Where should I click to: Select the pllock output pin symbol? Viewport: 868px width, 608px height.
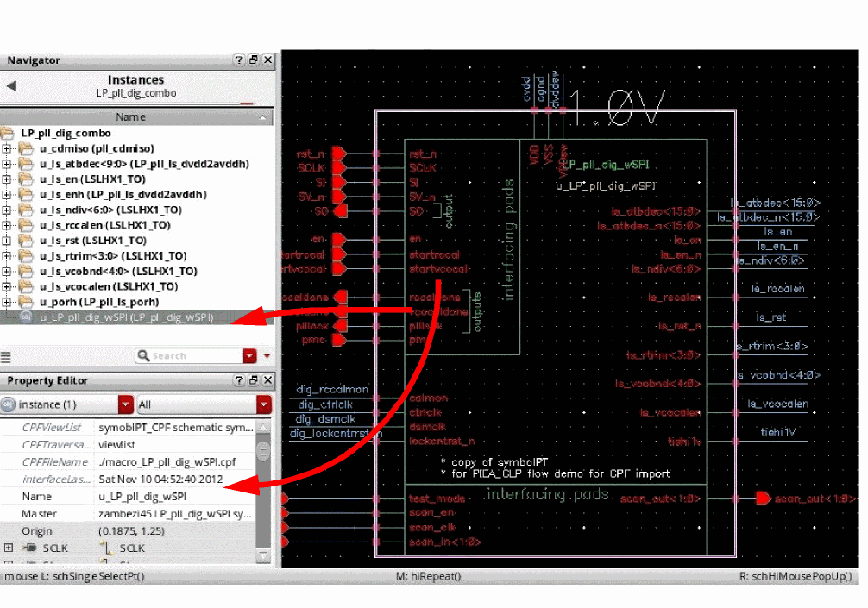341,326
